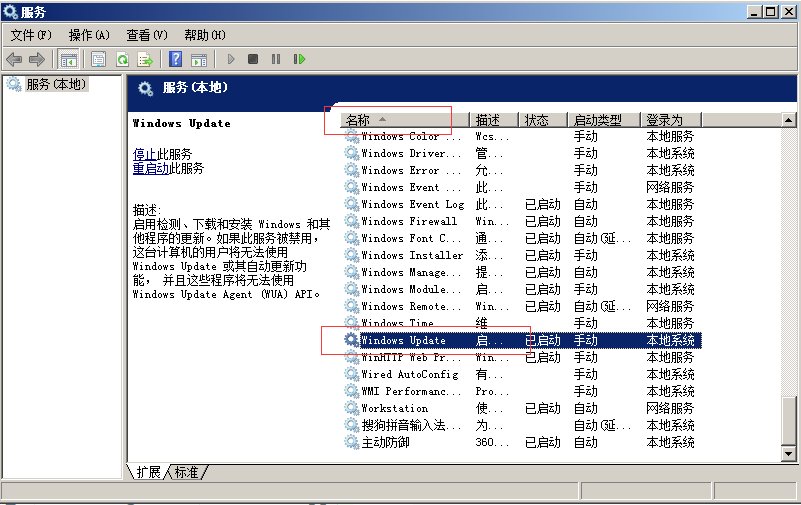The width and height of the screenshot is (801, 505).
Task: Sort by the 登录为 column header
Action: coord(671,120)
